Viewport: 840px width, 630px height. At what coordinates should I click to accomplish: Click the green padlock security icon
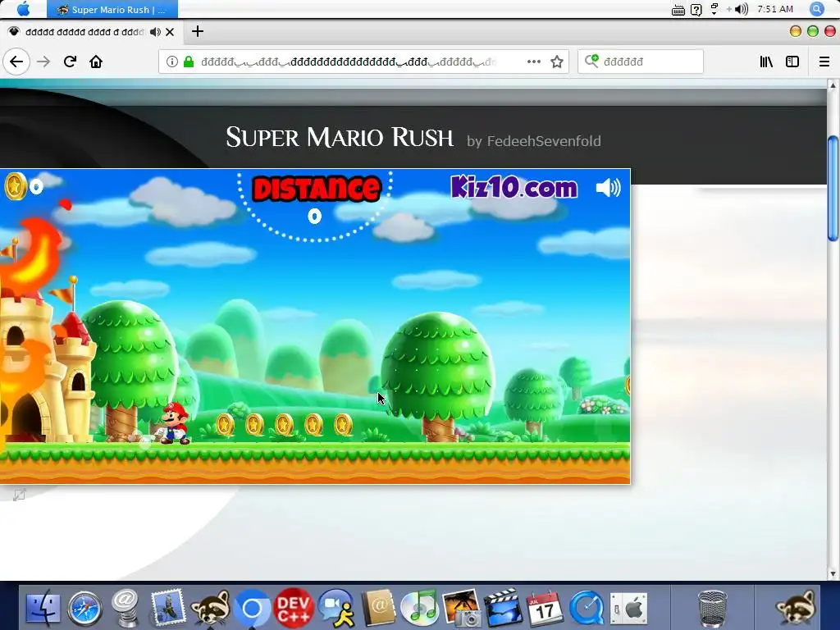tap(189, 62)
